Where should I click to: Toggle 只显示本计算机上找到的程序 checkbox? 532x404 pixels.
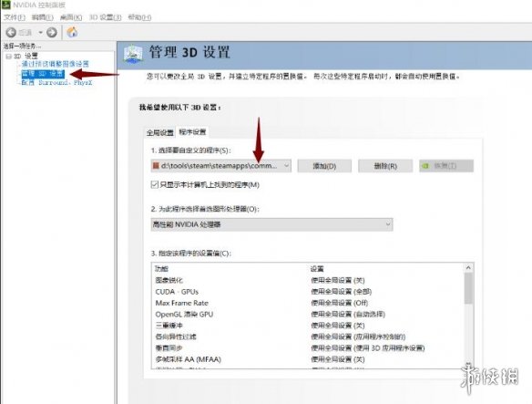[x=154, y=184]
